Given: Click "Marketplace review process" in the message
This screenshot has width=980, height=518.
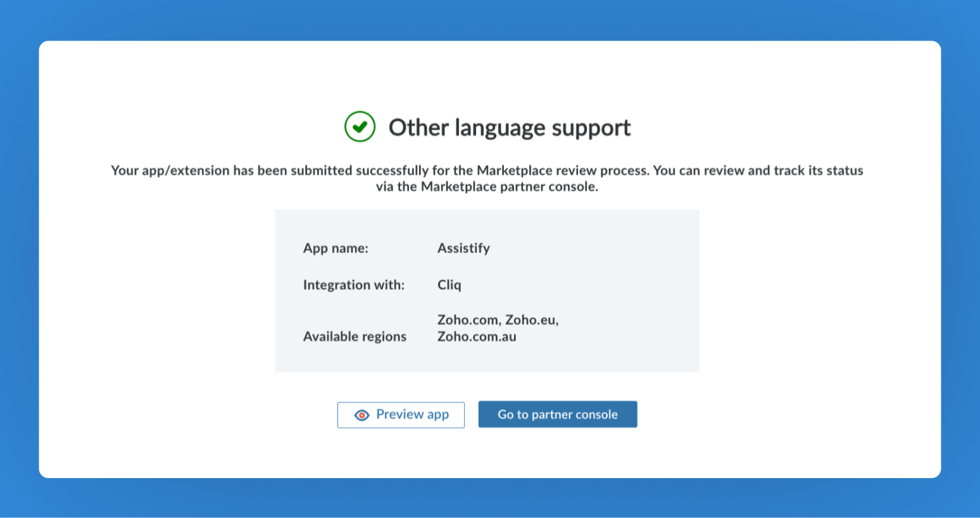Looking at the screenshot, I should click(x=563, y=170).
